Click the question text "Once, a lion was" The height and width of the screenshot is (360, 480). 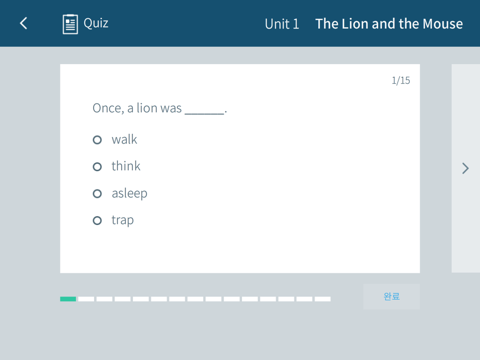[137, 108]
